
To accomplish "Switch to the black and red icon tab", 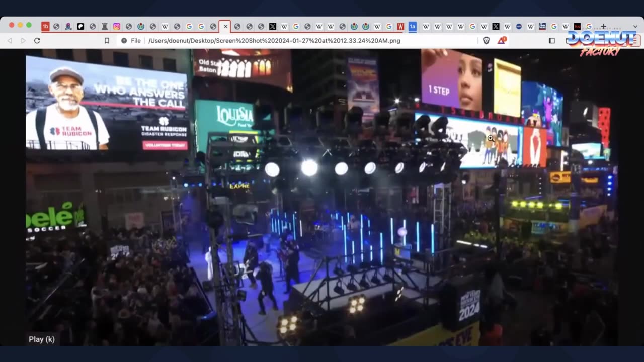I will (577, 26).
